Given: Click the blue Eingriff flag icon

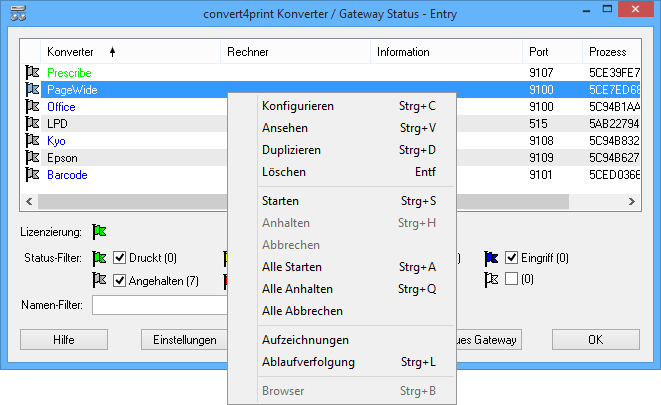Looking at the screenshot, I should (491, 257).
